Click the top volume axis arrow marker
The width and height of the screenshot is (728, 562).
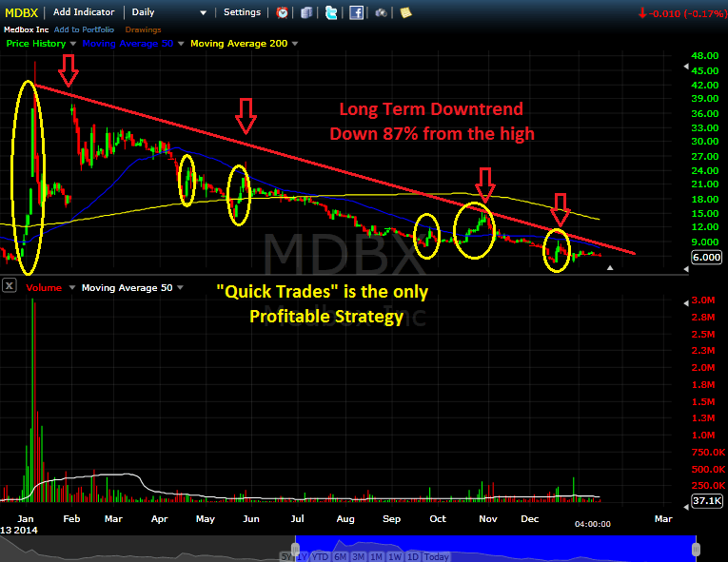(x=686, y=302)
